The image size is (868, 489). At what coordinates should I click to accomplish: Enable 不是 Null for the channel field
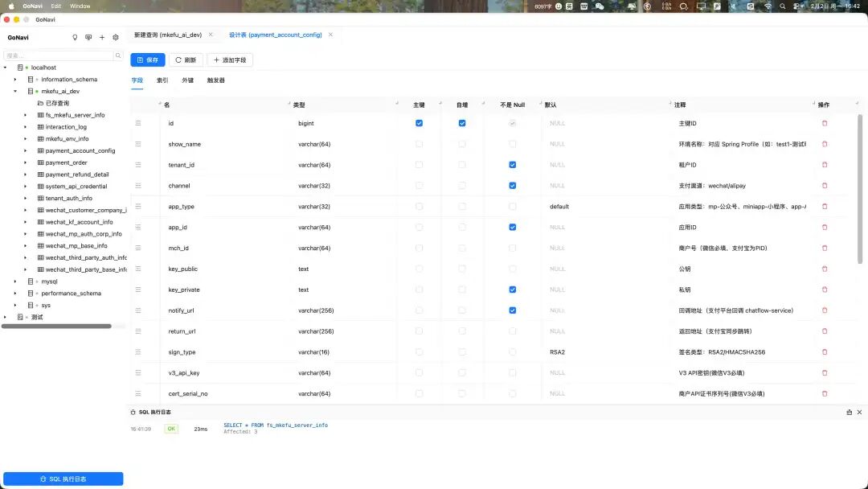point(510,185)
